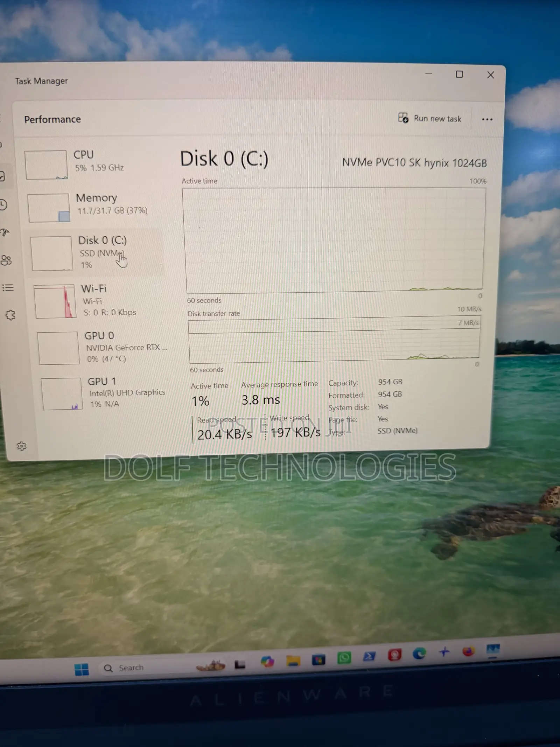The height and width of the screenshot is (747, 560).
Task: Click the Memory usage mini graph
Action: [x=49, y=208]
